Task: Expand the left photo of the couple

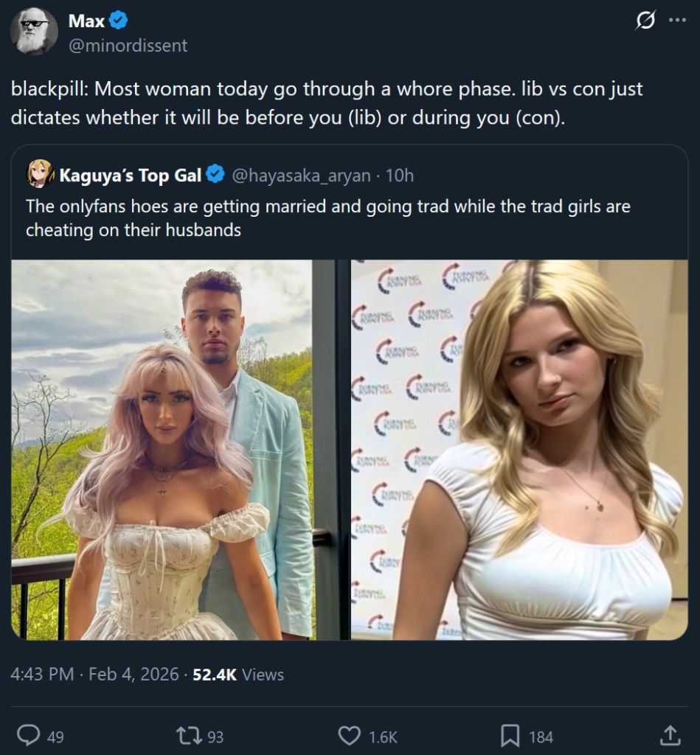Action: tap(162, 449)
